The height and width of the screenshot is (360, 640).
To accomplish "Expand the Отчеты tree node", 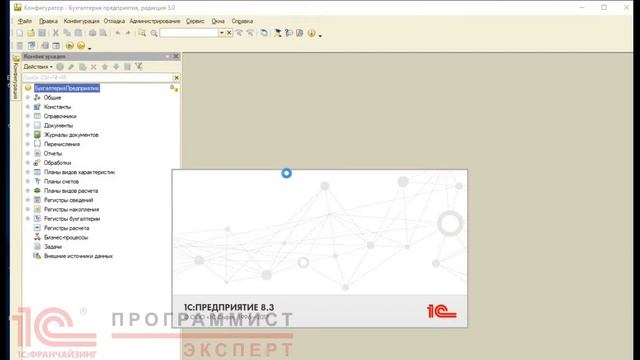I will (28, 153).
